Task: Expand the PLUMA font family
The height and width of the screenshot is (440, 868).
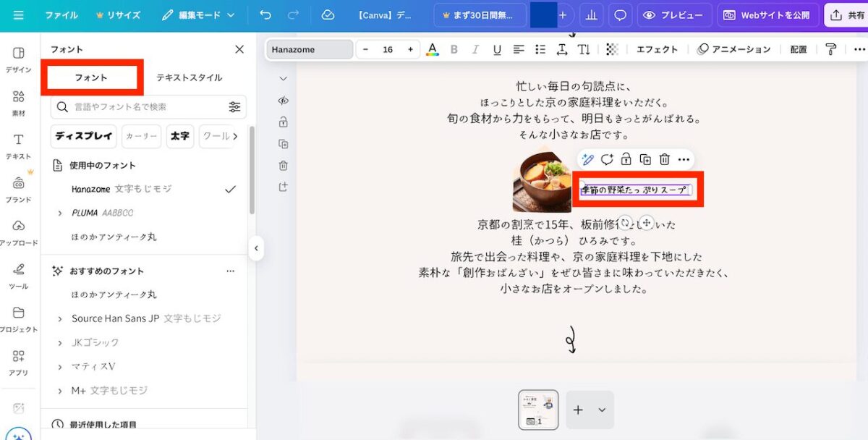Action: [60, 213]
